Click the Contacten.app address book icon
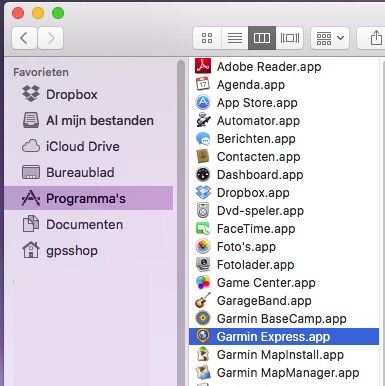This screenshot has width=385, height=386. coord(203,156)
